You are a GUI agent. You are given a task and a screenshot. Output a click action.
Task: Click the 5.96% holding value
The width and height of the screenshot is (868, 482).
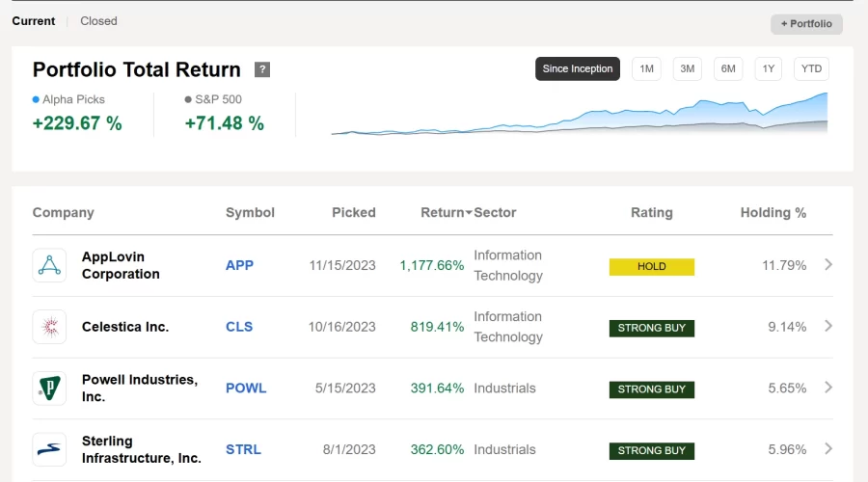click(787, 449)
